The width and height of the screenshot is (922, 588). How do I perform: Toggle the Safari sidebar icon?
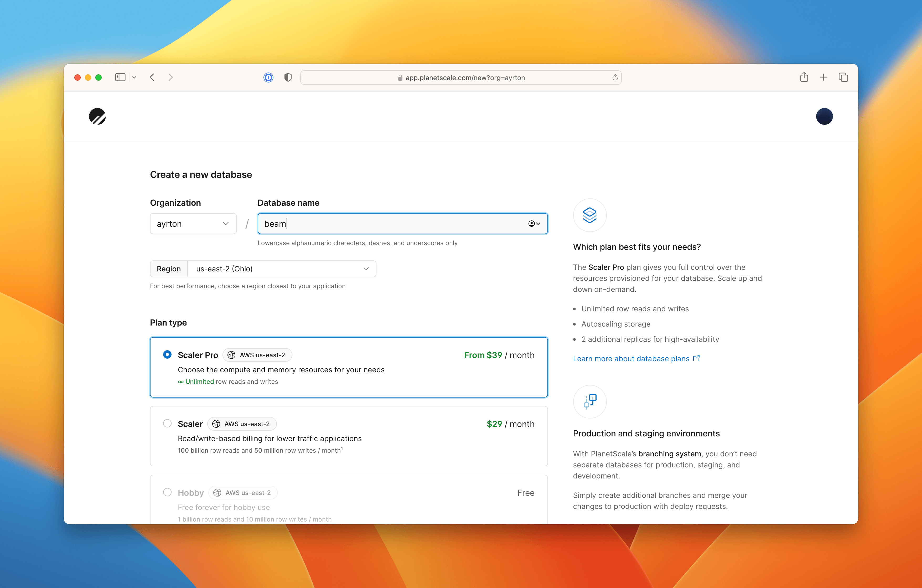[120, 78]
